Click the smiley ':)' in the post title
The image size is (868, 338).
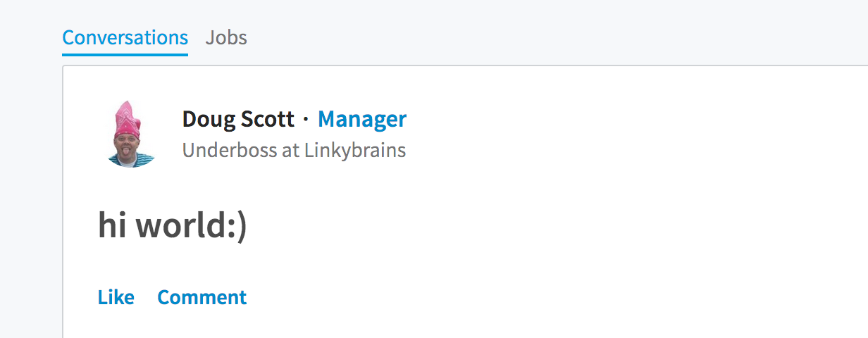pyautogui.click(x=237, y=226)
